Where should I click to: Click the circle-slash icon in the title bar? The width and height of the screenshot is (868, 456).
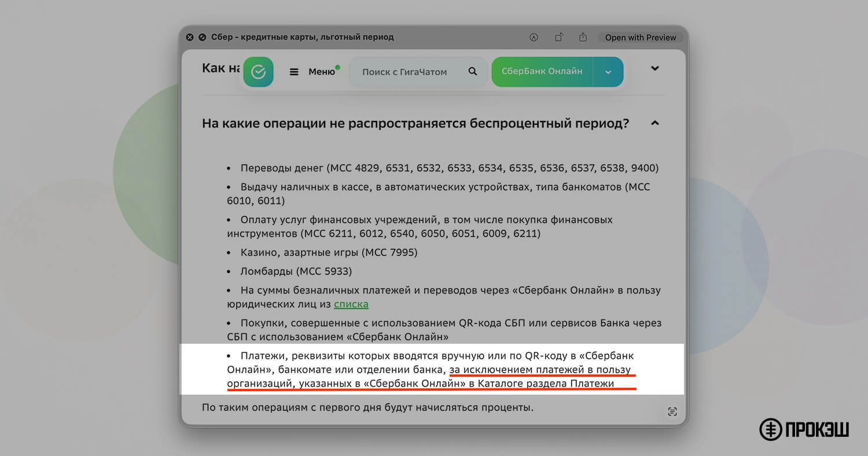tap(201, 36)
